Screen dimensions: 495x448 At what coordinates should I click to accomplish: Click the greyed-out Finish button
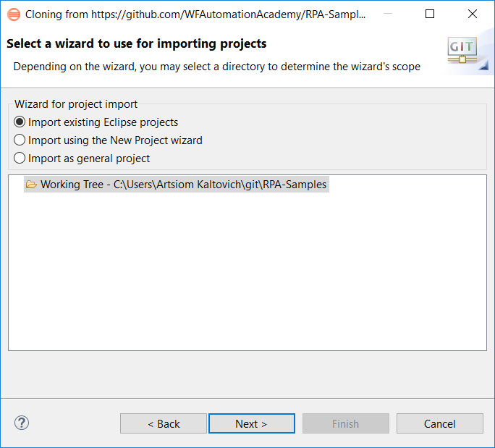pos(346,423)
